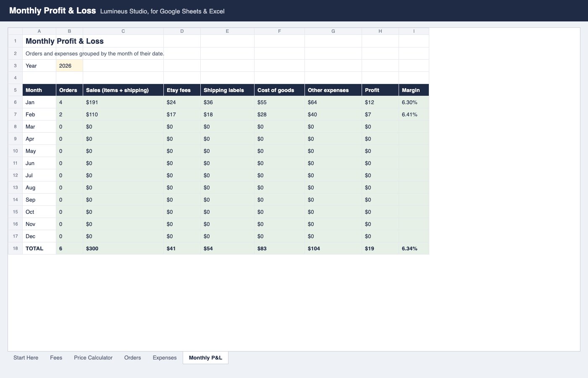The image size is (588, 378).
Task: Select total profit $19
Action: 380,248
